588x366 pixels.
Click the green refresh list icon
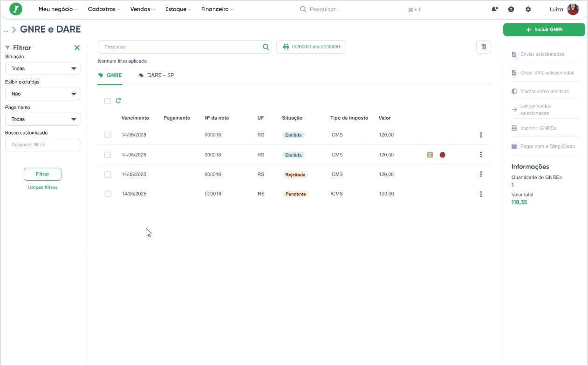pos(118,101)
